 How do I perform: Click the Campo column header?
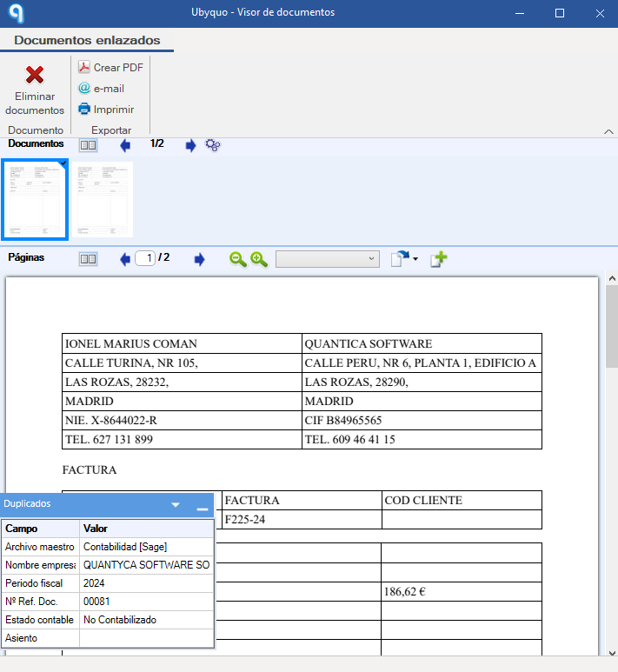(x=41, y=529)
